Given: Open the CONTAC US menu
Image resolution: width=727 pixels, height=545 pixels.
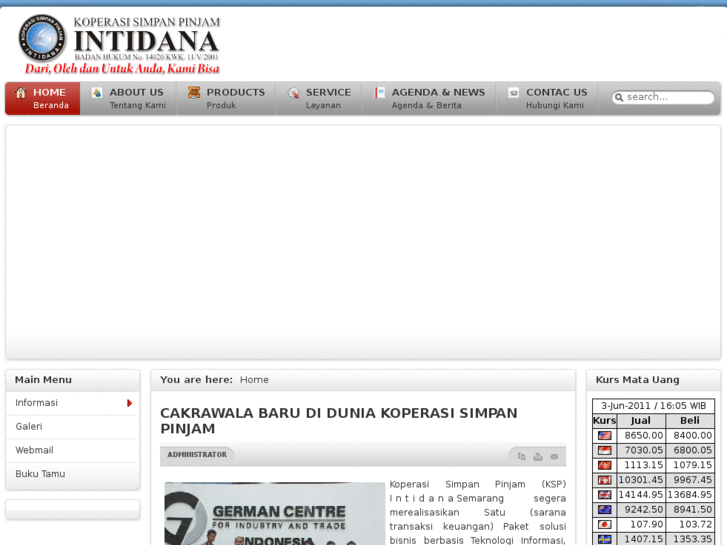Looking at the screenshot, I should (547, 98).
